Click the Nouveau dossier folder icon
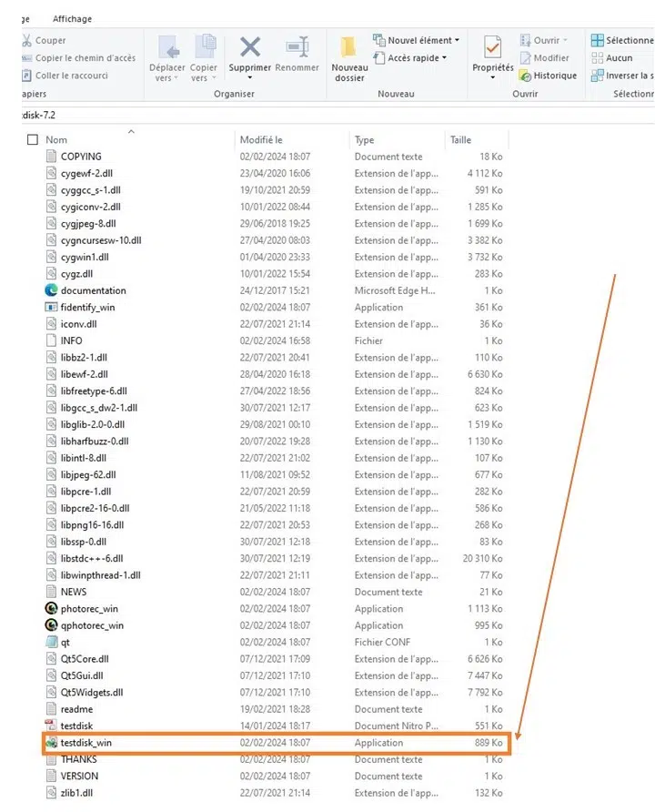 click(348, 47)
